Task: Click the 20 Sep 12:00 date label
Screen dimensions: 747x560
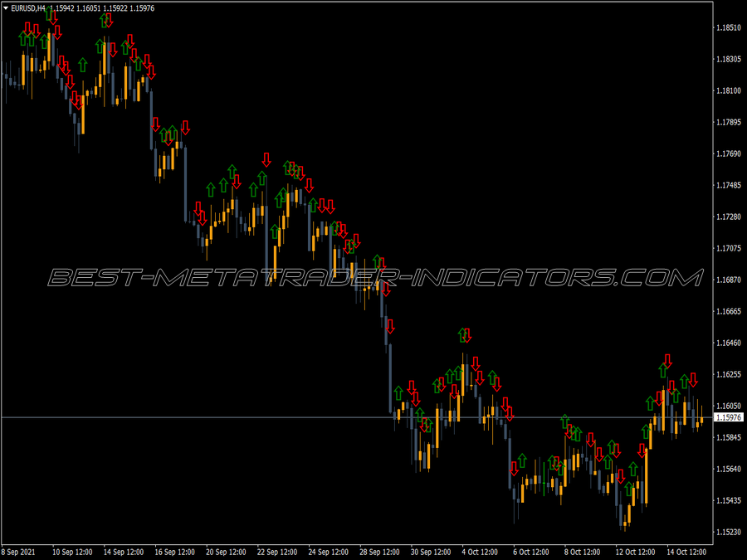Action: [226, 552]
